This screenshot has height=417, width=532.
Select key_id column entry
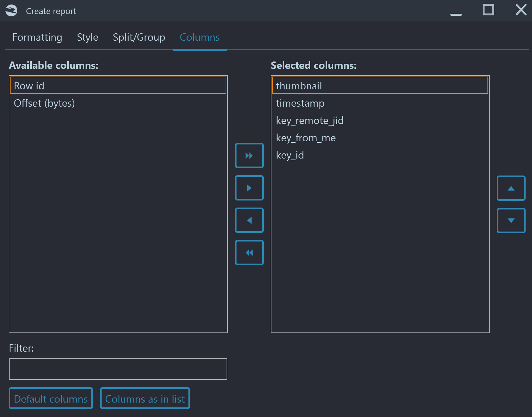(x=380, y=155)
